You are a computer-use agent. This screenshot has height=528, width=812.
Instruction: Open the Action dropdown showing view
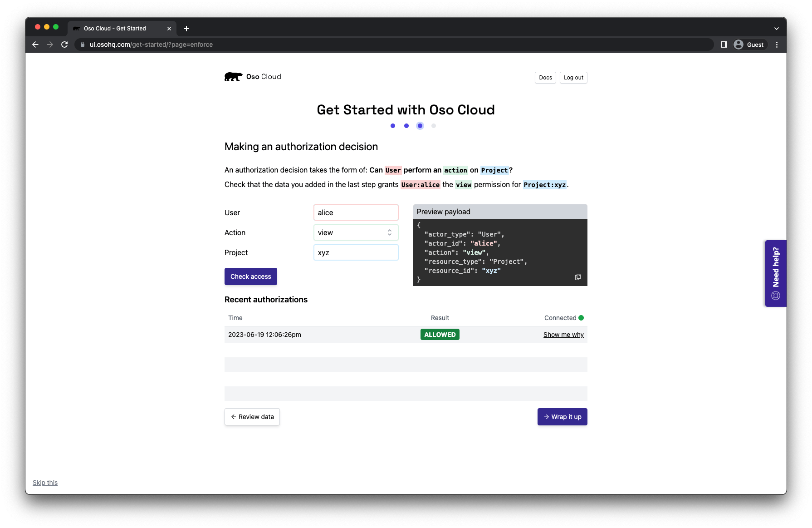point(356,232)
